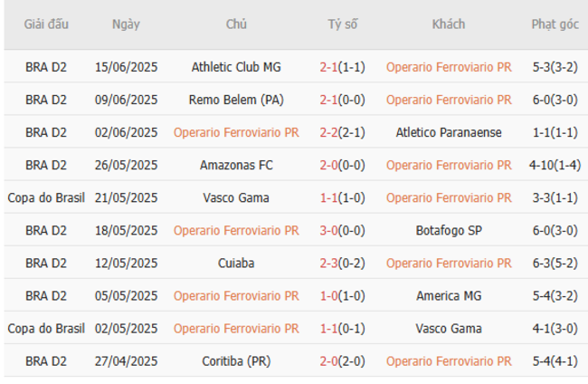Open the Botafogo SP team link

coord(448,230)
